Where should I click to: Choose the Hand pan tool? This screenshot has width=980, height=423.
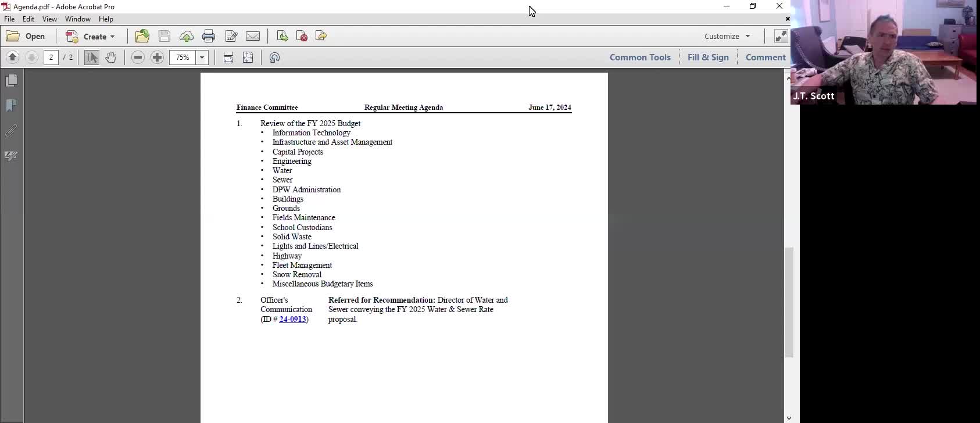[111, 58]
